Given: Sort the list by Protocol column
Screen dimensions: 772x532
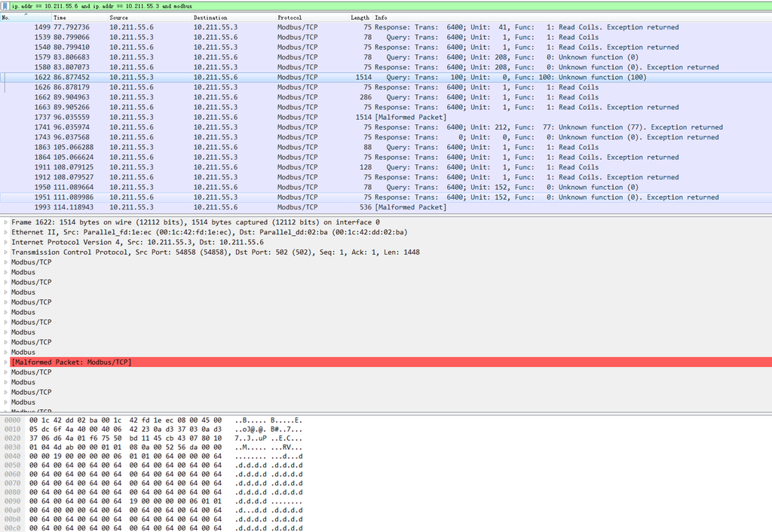Looking at the screenshot, I should click(289, 17).
